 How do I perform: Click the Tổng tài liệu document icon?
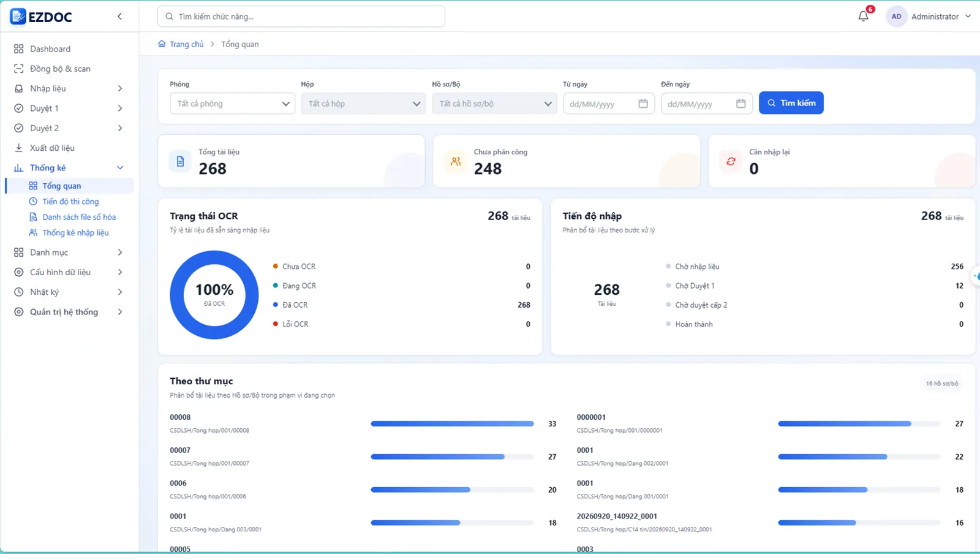[x=180, y=161]
